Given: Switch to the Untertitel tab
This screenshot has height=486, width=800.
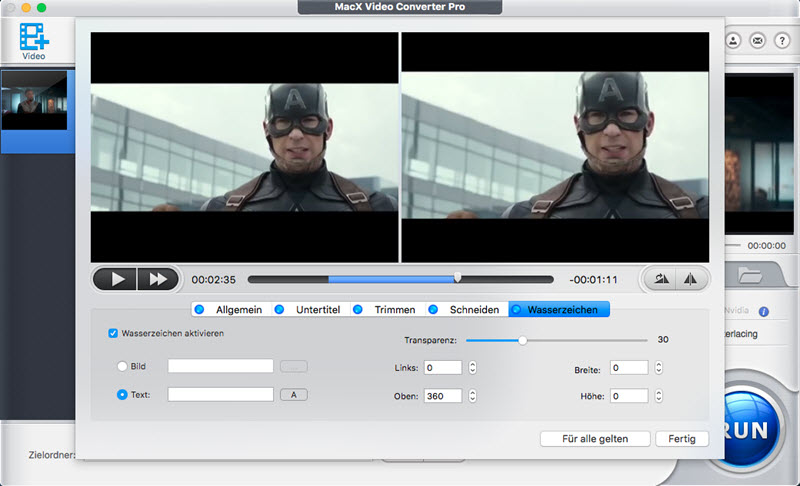Looking at the screenshot, I should [x=311, y=310].
